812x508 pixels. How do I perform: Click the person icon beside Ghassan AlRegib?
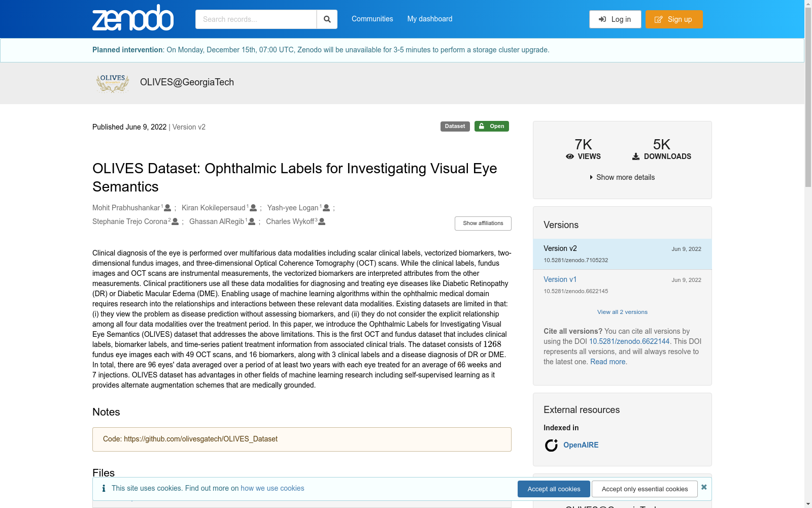click(x=252, y=221)
